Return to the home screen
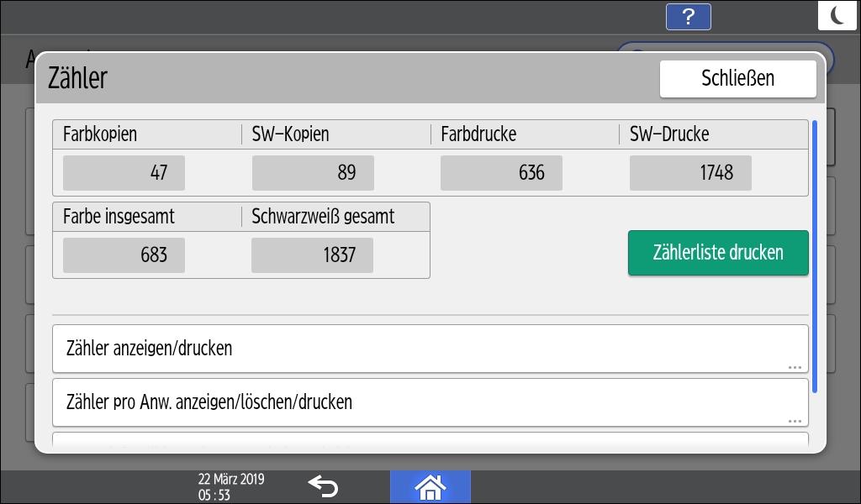This screenshot has height=504, width=861. [430, 486]
